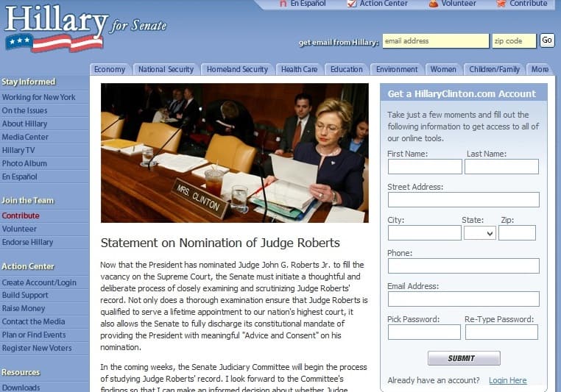Open Hillary TV sidebar link
Image resolution: width=561 pixels, height=392 pixels.
point(18,150)
